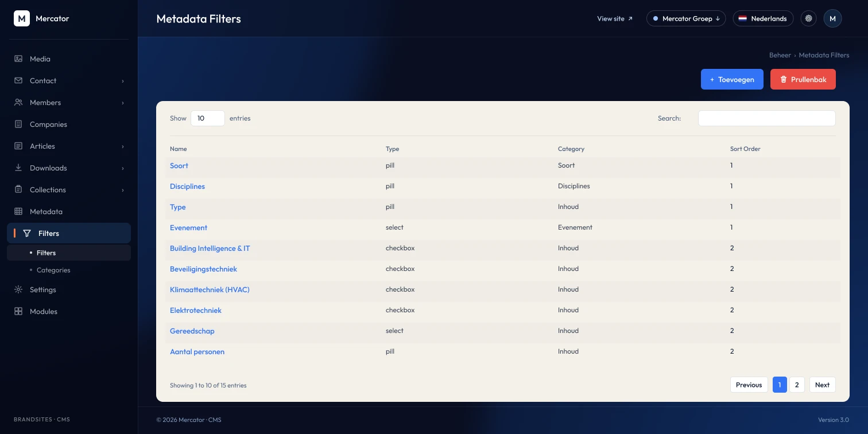Open the Settings sidebar menu item

pos(69,289)
